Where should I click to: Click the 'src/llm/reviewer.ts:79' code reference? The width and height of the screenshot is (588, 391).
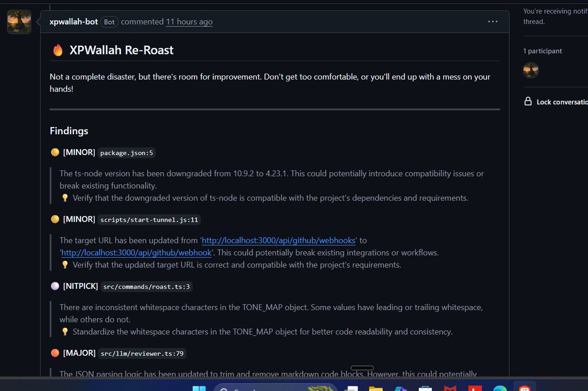pyautogui.click(x=142, y=353)
